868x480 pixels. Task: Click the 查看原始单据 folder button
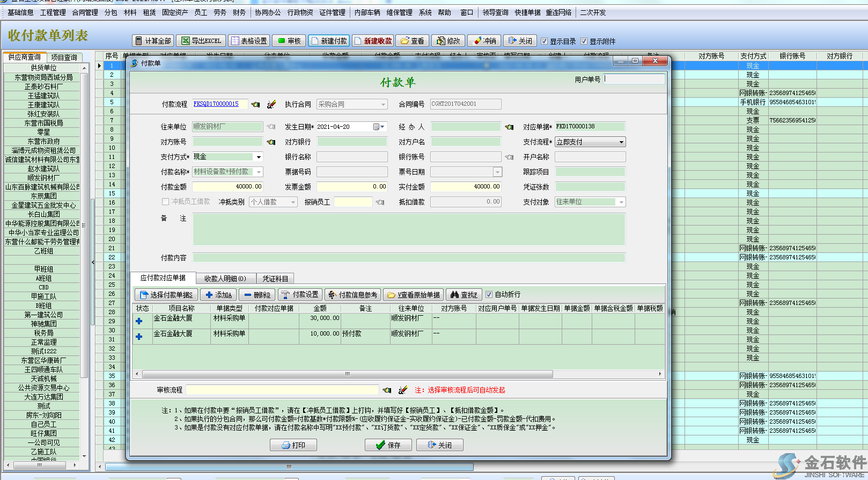tap(414, 295)
